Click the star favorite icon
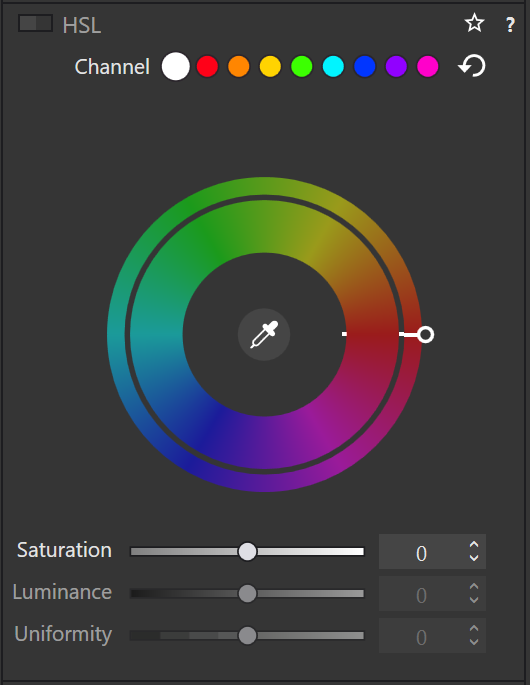This screenshot has width=530, height=685. 474,23
